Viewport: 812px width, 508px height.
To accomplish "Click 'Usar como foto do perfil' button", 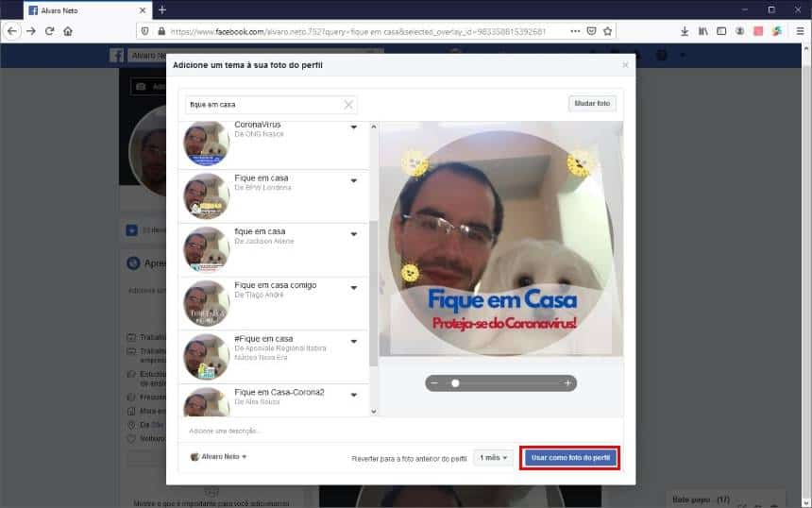I will click(x=570, y=458).
